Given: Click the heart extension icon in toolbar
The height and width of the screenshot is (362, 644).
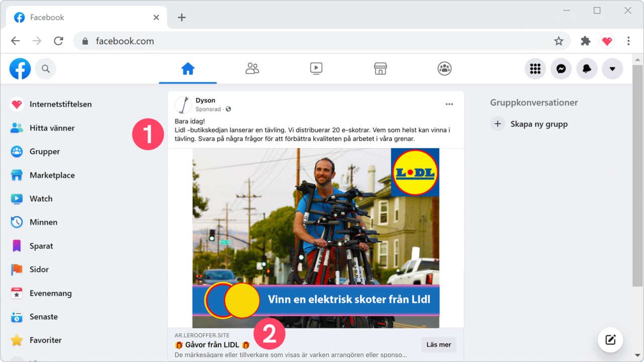Looking at the screenshot, I should tap(607, 41).
